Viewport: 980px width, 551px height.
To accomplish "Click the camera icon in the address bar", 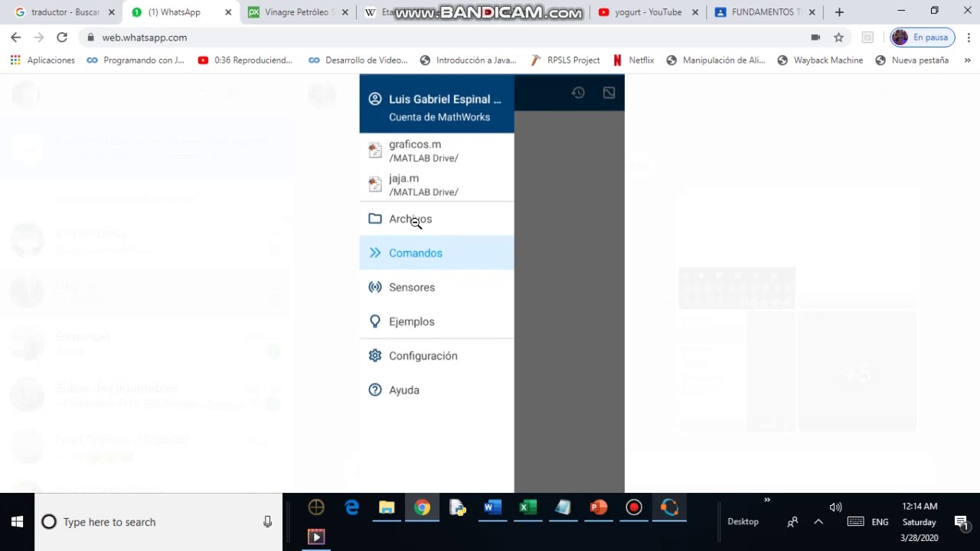I will (x=815, y=37).
